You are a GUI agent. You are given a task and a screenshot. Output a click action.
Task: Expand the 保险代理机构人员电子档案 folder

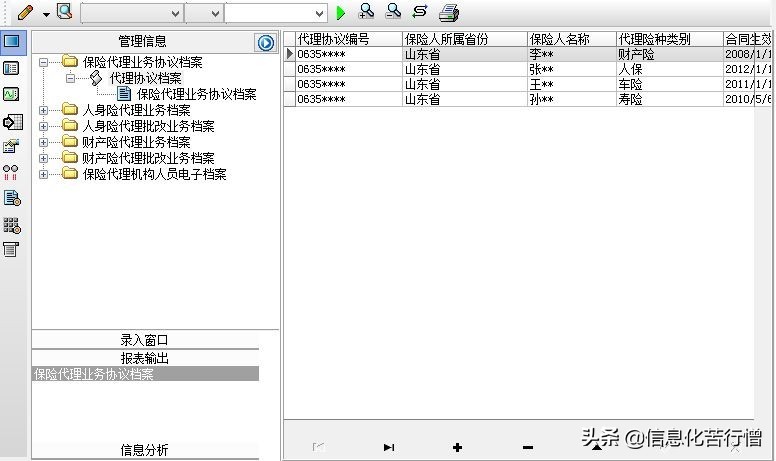tap(44, 175)
